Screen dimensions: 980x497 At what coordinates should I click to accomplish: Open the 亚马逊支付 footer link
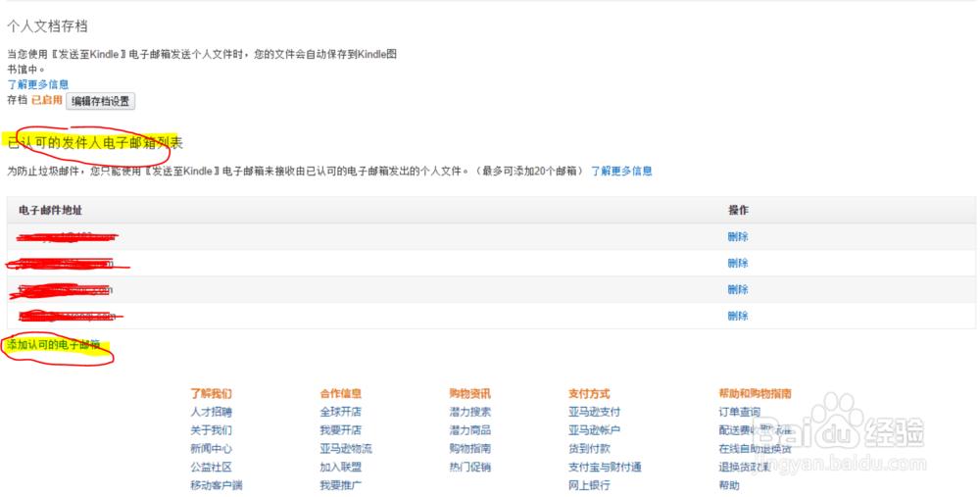point(595,412)
